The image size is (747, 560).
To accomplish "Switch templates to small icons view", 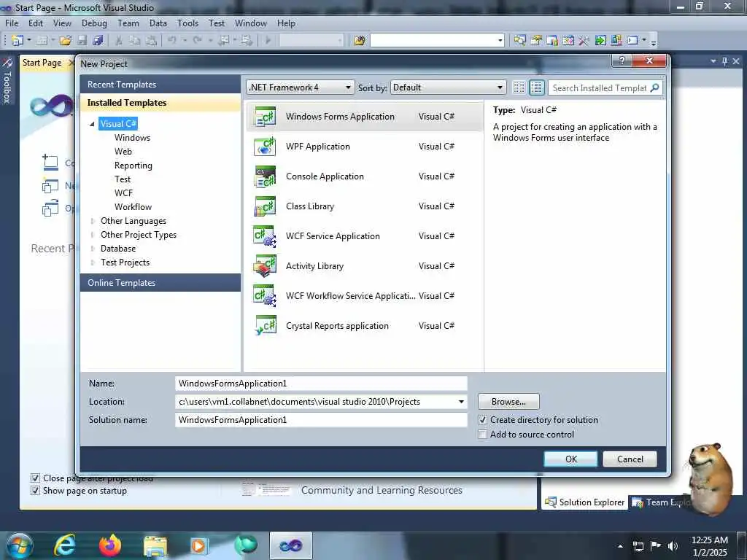I will (x=519, y=87).
